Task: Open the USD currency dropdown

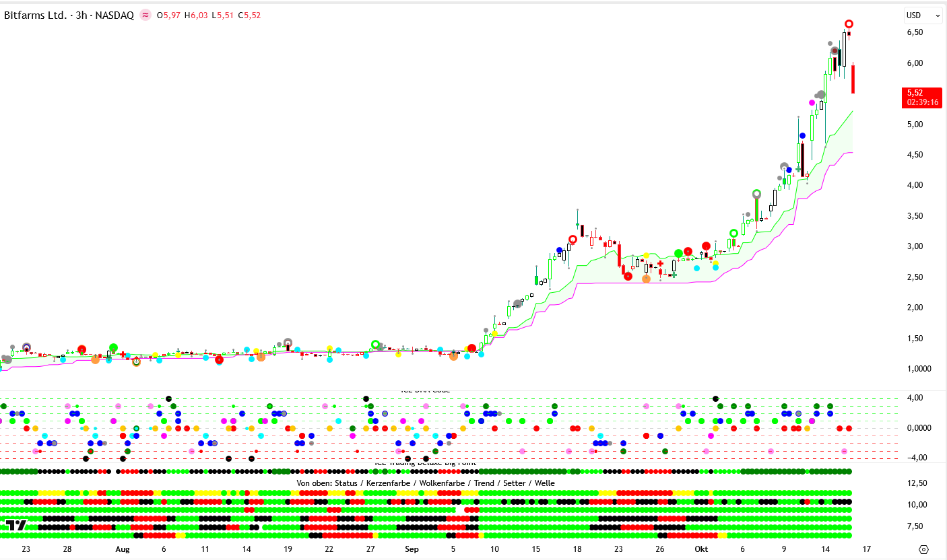Action: coord(923,15)
